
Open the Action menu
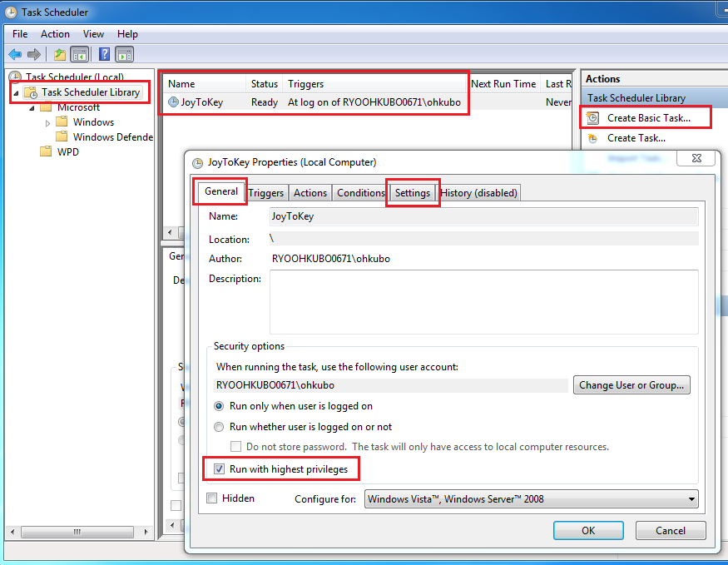(55, 34)
